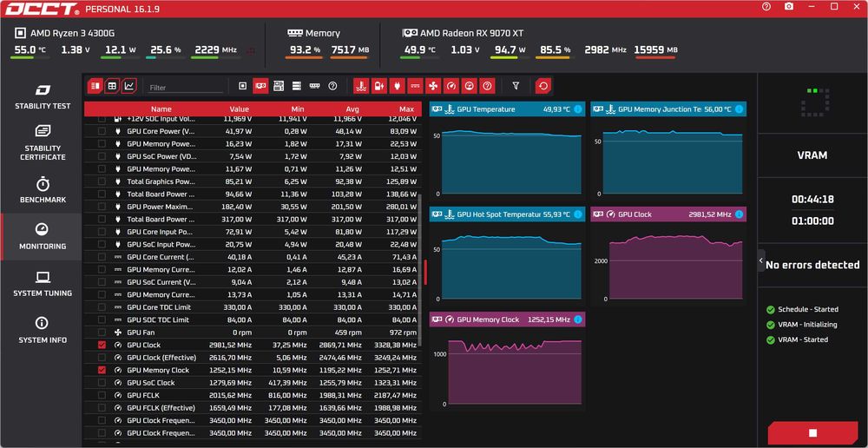Click the sensor list vertical scrollbar

[421, 270]
